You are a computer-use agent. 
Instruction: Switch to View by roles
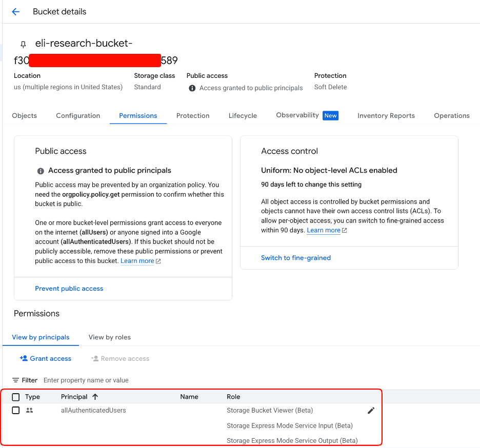(109, 337)
